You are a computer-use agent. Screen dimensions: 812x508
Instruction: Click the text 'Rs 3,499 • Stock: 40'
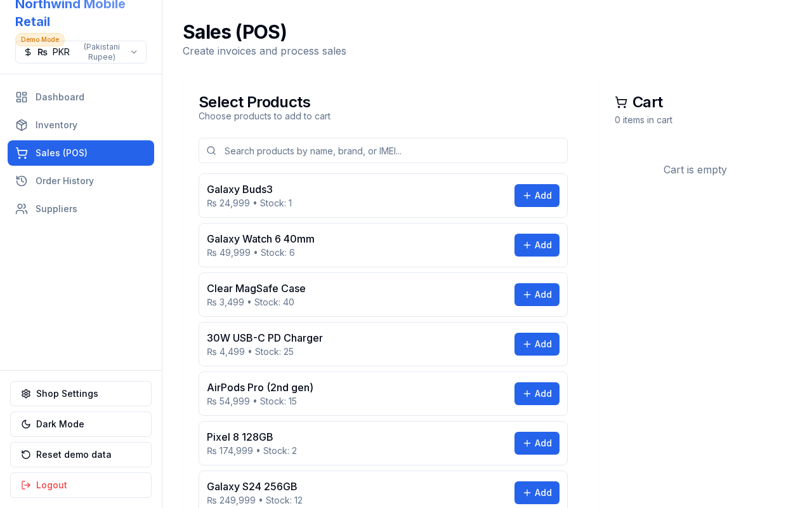(251, 302)
